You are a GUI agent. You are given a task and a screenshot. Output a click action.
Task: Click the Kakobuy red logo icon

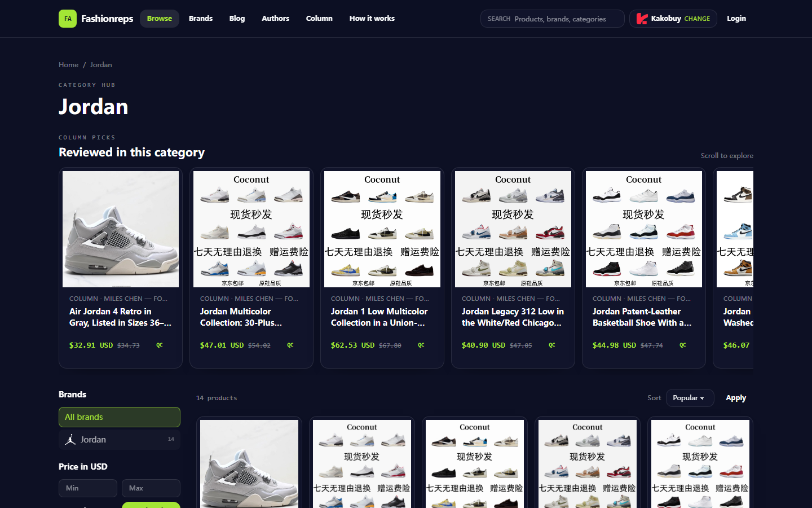(x=642, y=19)
